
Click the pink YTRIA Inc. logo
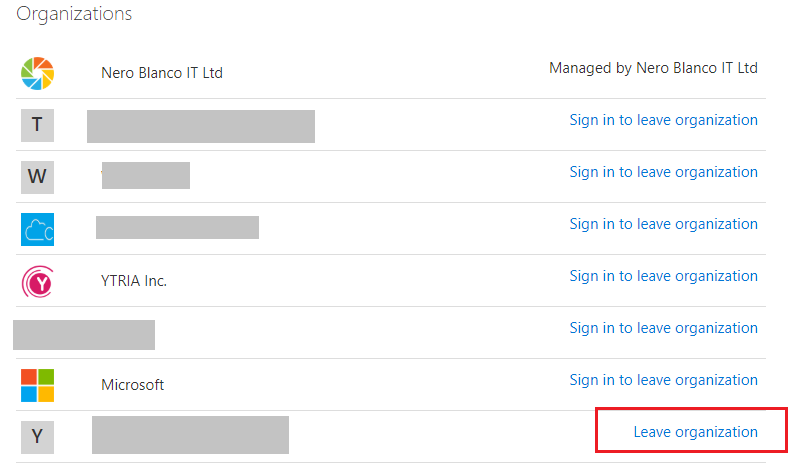tap(38, 282)
